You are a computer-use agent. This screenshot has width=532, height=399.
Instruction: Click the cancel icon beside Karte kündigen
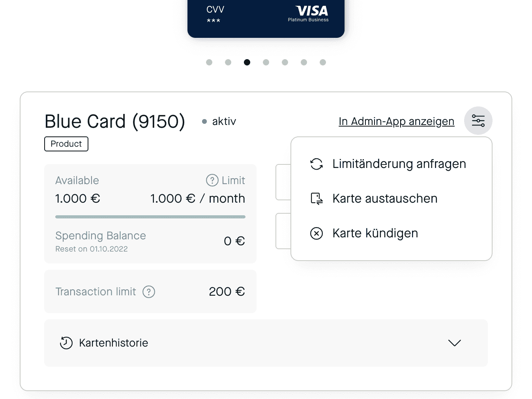tap(316, 233)
